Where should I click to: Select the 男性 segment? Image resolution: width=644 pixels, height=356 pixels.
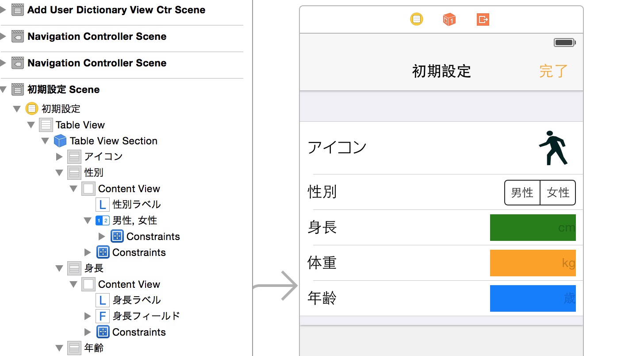click(522, 193)
